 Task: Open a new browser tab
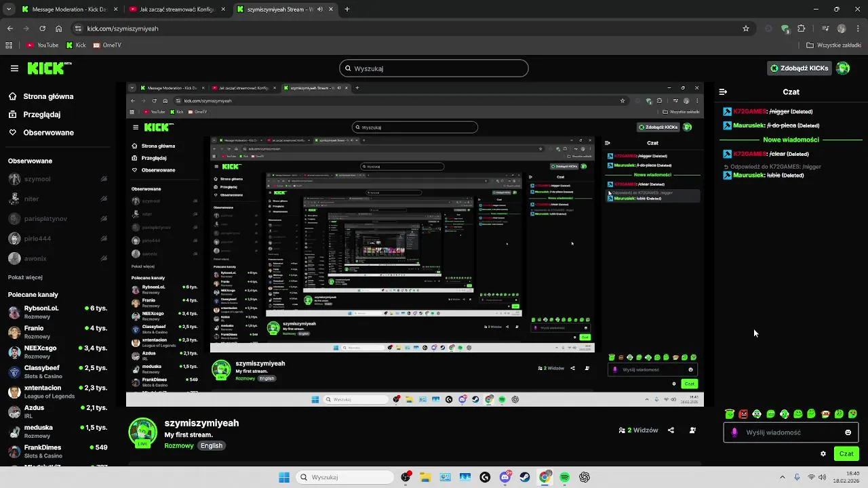(x=347, y=9)
